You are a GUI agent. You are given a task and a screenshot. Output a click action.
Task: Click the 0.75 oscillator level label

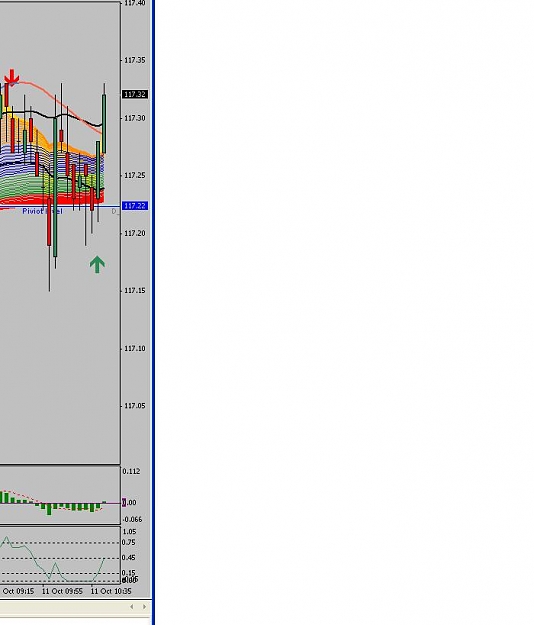tap(129, 542)
